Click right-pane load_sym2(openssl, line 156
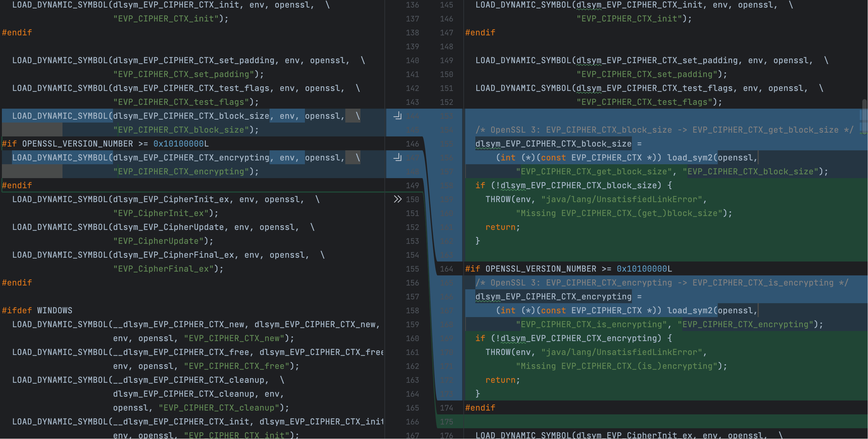 click(x=627, y=158)
